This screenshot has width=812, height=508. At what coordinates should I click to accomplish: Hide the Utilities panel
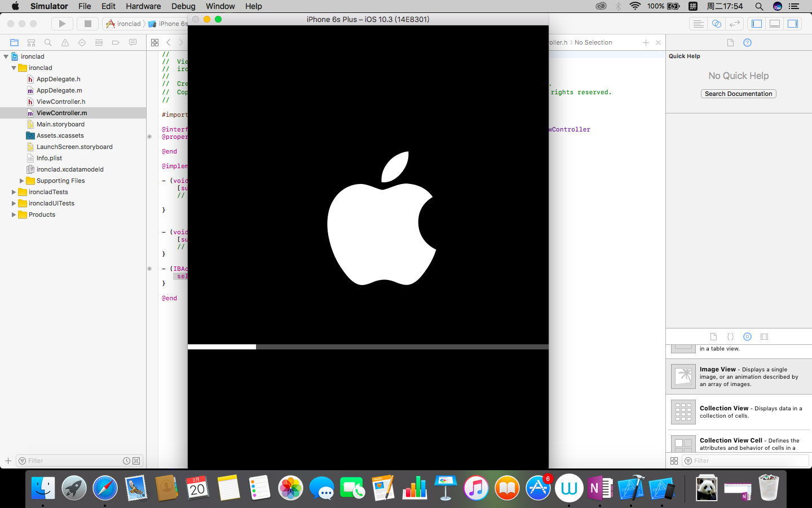[x=793, y=24]
